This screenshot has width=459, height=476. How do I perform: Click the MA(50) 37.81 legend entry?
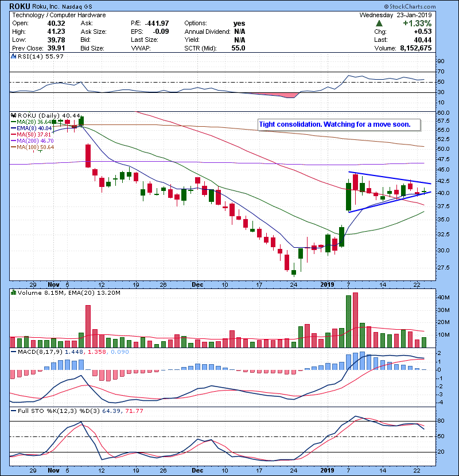click(x=34, y=134)
